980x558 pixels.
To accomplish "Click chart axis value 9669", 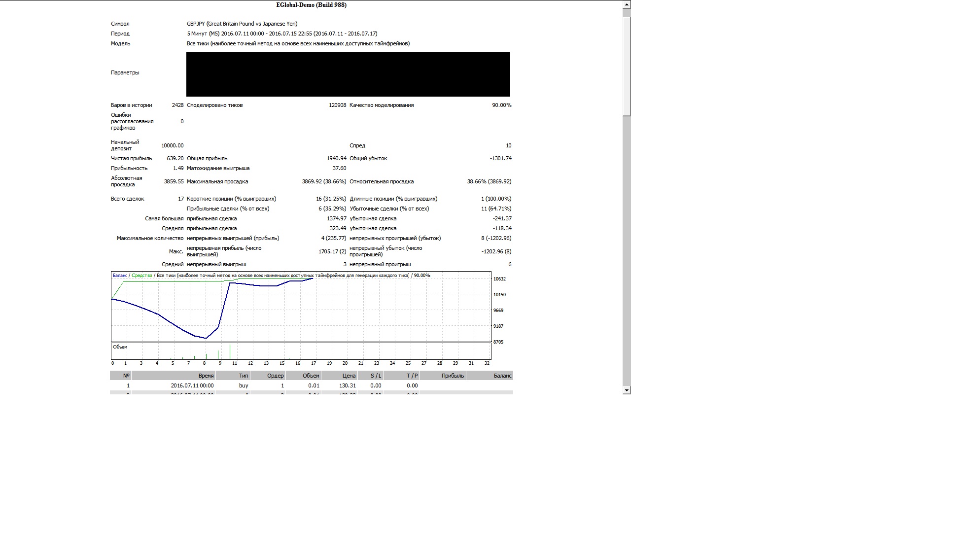I will tap(498, 311).
